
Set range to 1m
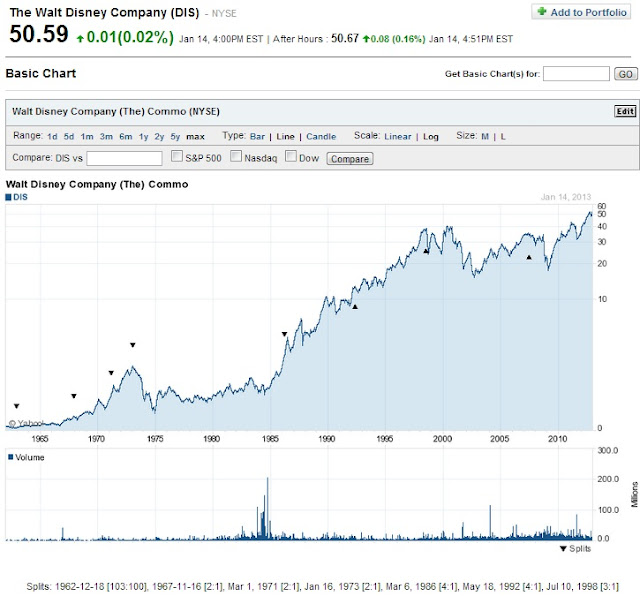(x=87, y=136)
